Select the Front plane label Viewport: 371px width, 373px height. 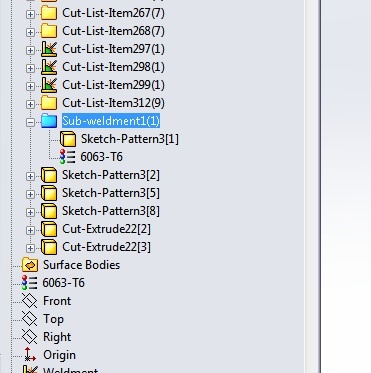(57, 301)
